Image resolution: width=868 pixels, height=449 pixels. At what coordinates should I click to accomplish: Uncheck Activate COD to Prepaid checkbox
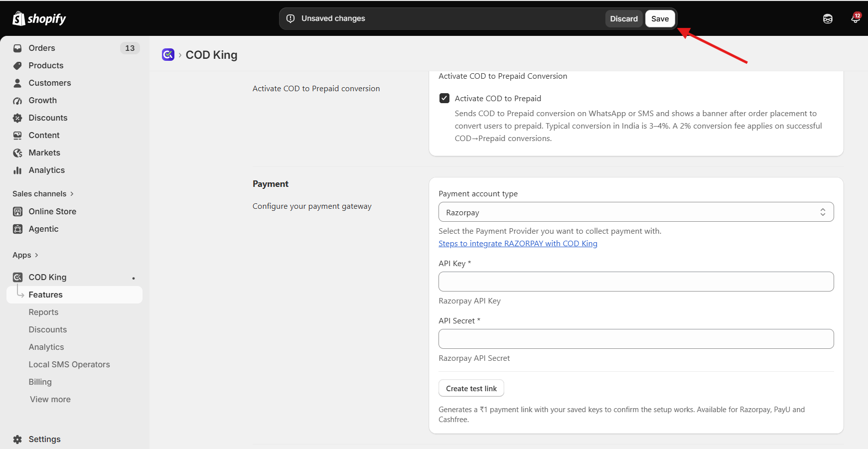click(x=444, y=98)
